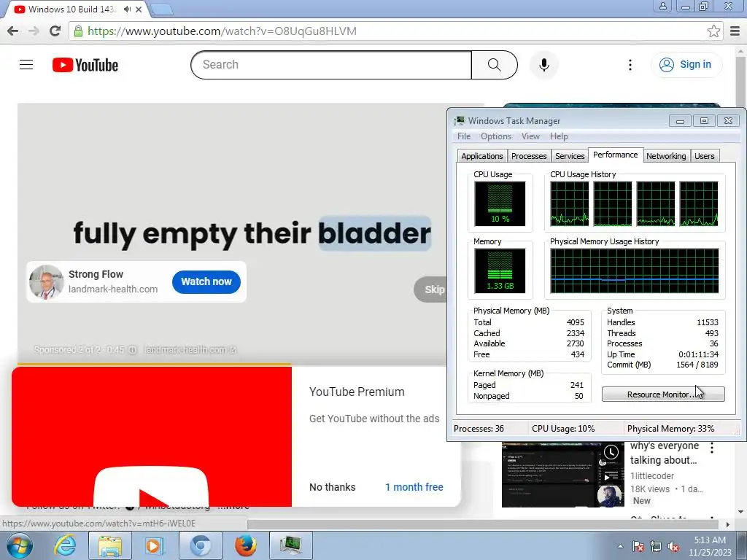747x560 pixels.
Task: Open Task Manager Options menu
Action: (x=495, y=136)
